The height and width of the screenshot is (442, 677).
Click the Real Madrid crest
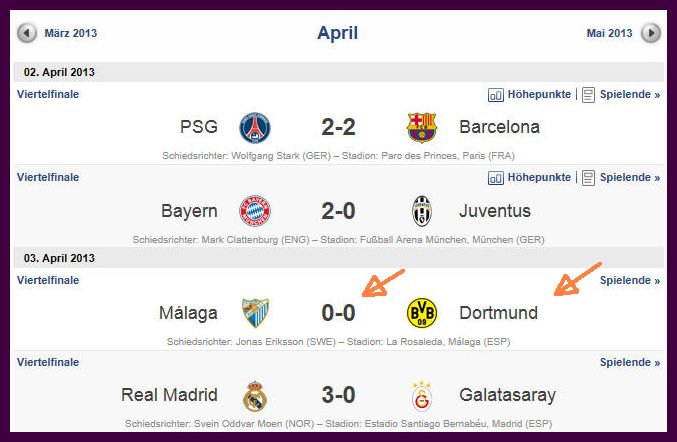255,395
